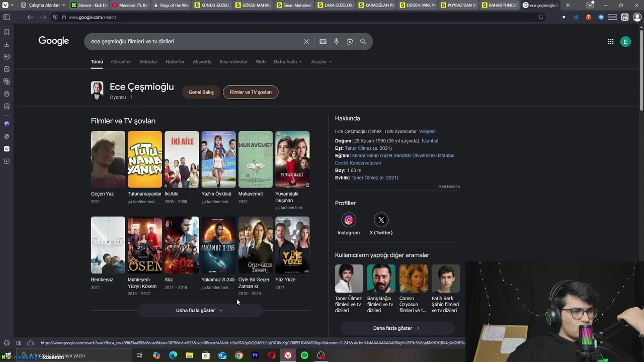Switch to the Stream - Kick browser tab
The image size is (644, 362).
tap(89, 5)
